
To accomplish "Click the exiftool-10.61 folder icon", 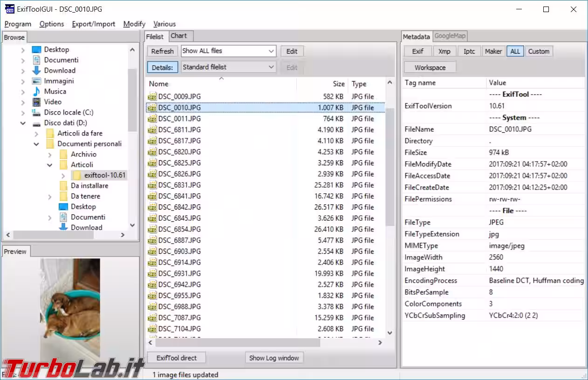I will click(76, 175).
